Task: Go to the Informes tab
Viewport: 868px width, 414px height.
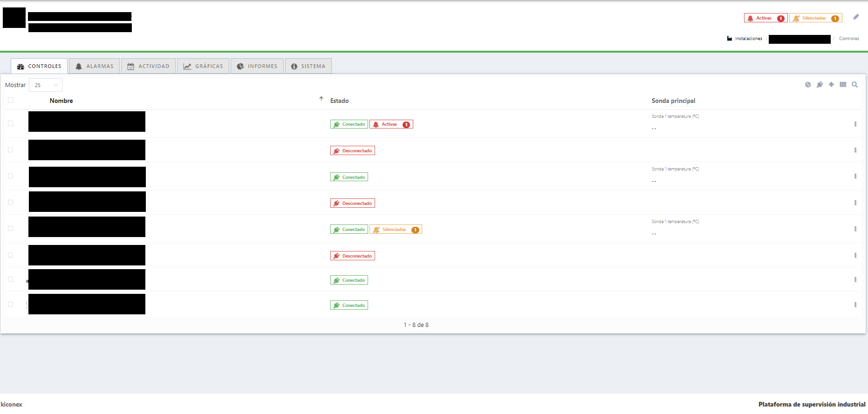Action: pyautogui.click(x=257, y=66)
